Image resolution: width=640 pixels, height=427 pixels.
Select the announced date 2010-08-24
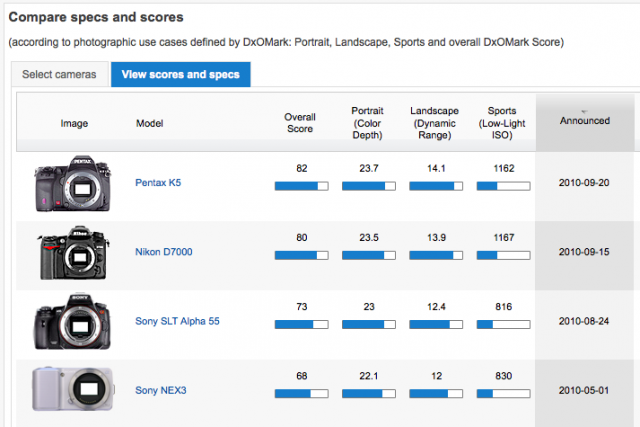pos(584,321)
